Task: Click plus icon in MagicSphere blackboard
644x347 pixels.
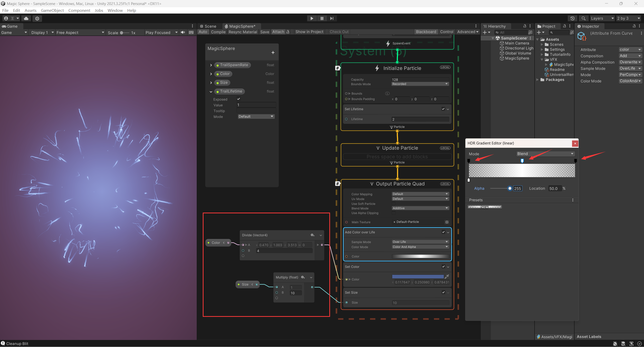Action: [273, 53]
